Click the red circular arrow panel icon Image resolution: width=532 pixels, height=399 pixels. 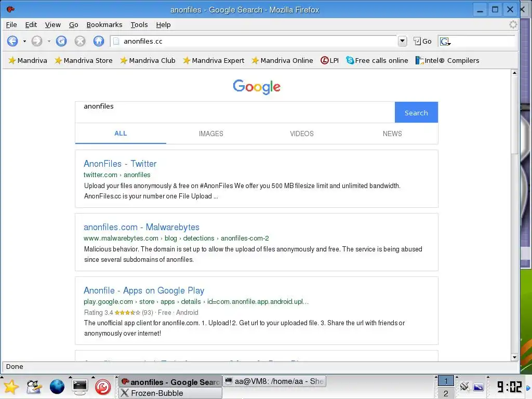point(103,387)
